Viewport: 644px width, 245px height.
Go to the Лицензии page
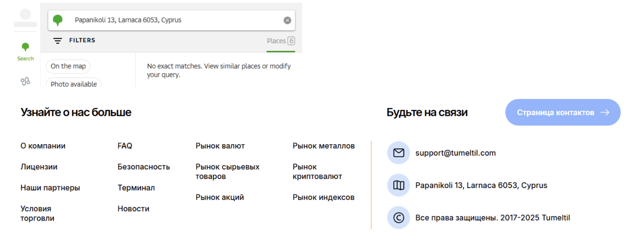pos(39,167)
